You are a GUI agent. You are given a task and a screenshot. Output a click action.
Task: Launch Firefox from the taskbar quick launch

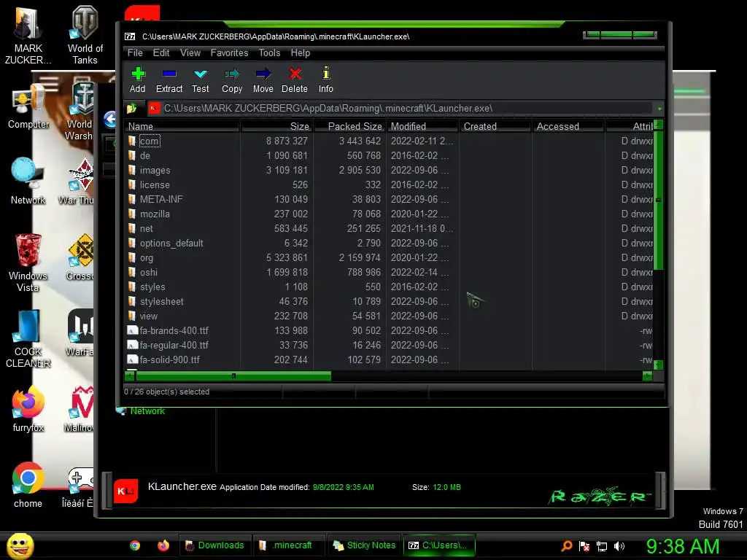pos(163,545)
